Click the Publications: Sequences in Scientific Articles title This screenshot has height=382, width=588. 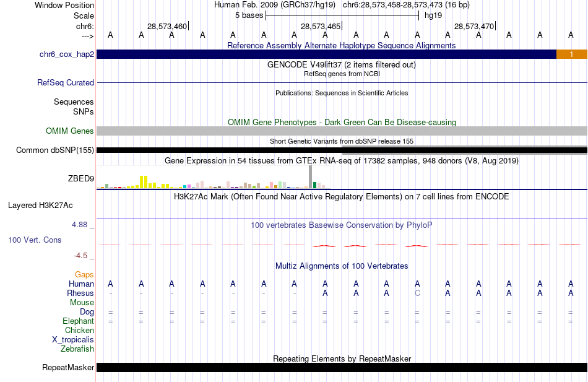click(x=342, y=93)
